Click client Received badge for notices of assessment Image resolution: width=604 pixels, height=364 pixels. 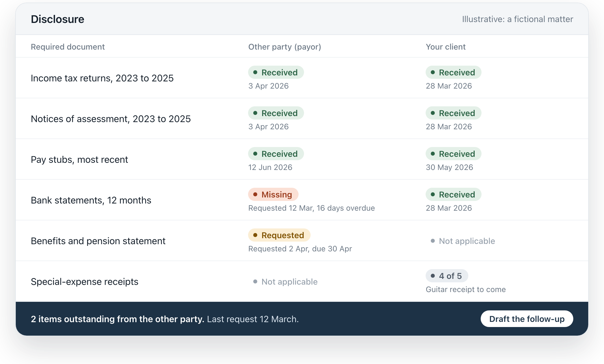(x=453, y=113)
